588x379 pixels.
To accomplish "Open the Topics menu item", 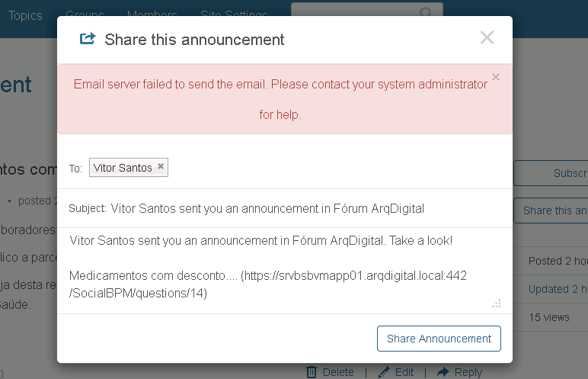I will pyautogui.click(x=25, y=15).
